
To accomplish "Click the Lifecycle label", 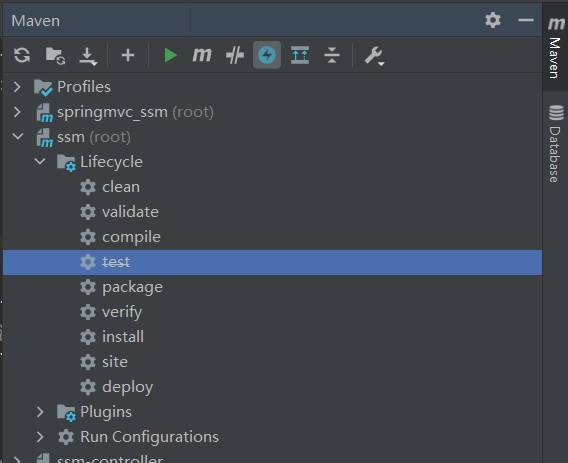I will click(x=112, y=162).
